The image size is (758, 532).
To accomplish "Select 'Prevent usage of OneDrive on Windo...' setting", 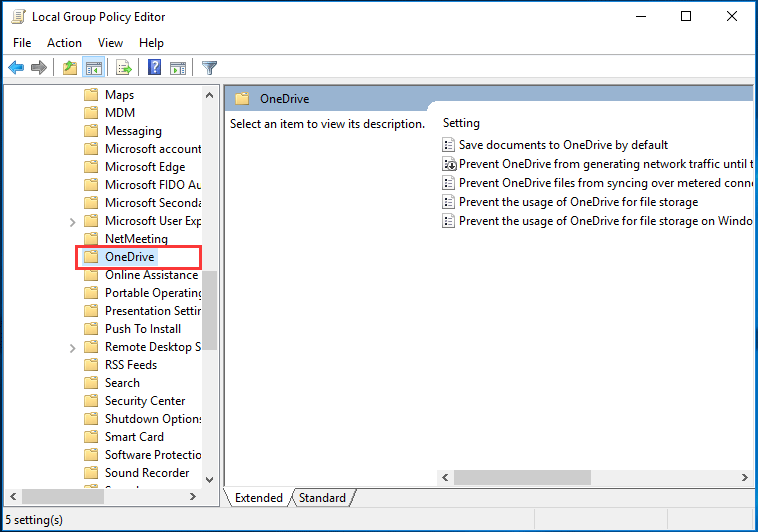I will (x=606, y=221).
